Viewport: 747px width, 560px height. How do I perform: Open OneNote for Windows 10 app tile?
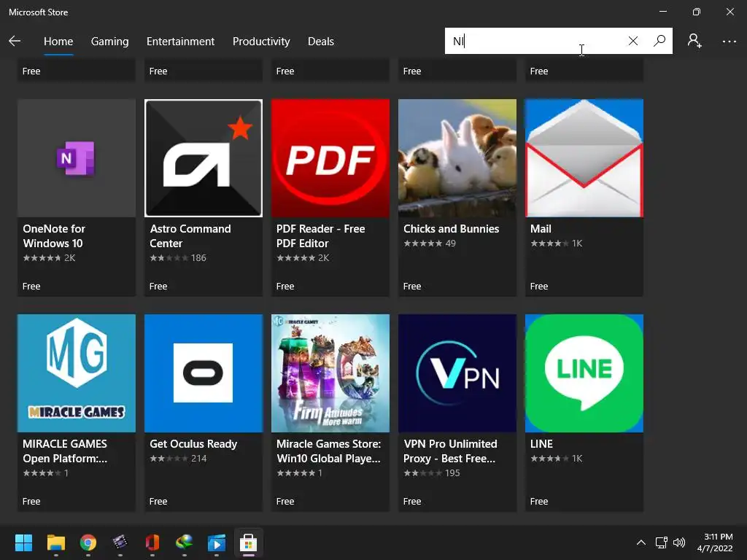[x=76, y=158]
